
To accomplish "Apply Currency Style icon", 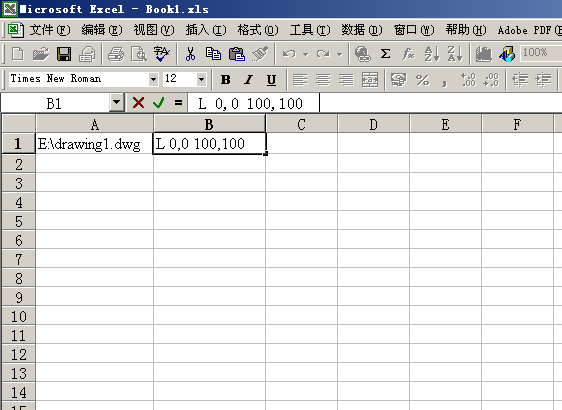I will click(399, 80).
